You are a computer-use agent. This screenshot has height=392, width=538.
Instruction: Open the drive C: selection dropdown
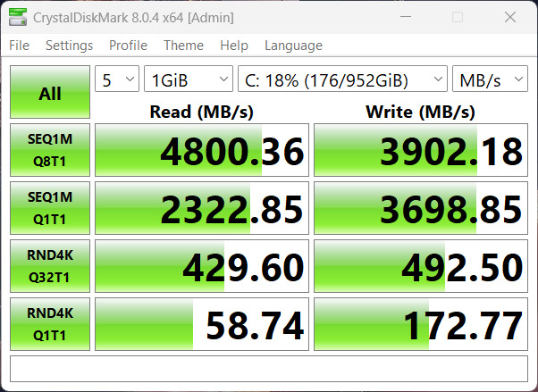341,79
